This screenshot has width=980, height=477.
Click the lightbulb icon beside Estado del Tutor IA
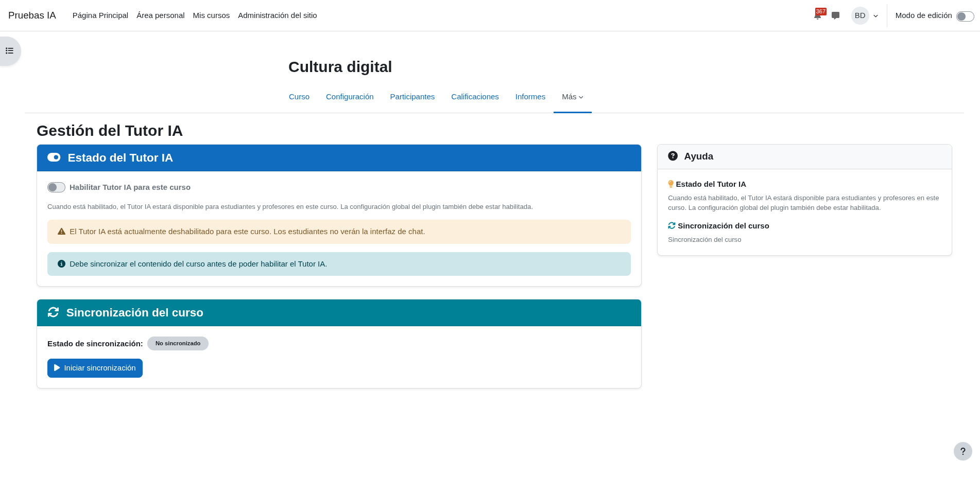click(670, 184)
